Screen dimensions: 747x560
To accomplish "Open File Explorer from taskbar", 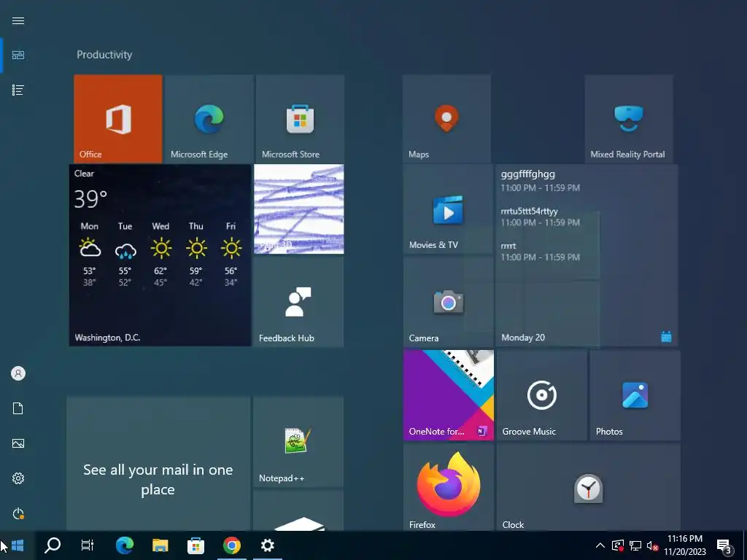I will click(160, 545).
